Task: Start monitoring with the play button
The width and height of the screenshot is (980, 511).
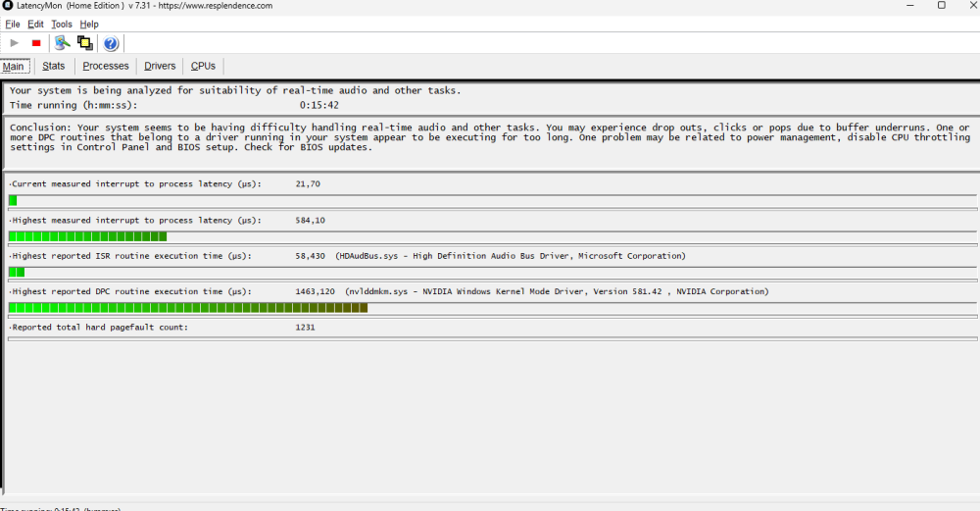Action: [x=14, y=43]
